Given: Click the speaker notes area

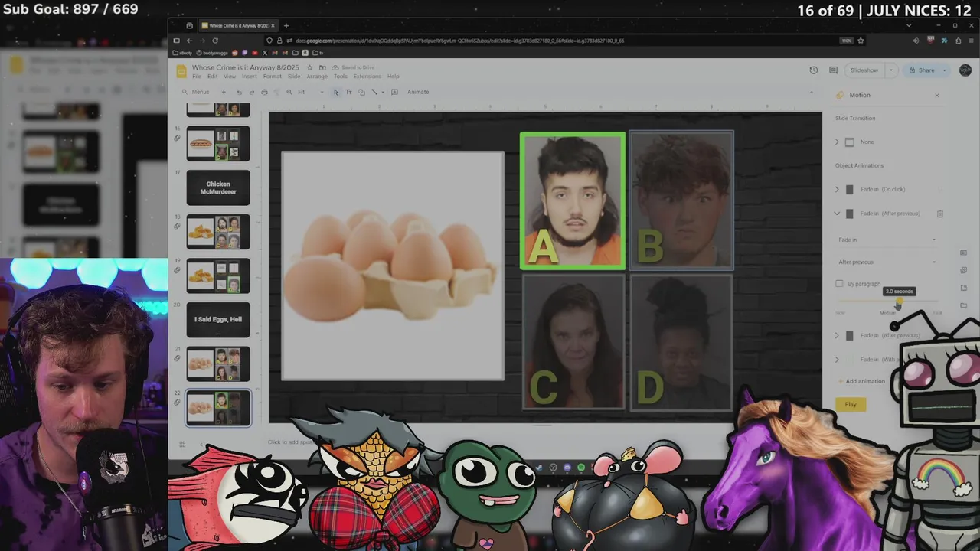Looking at the screenshot, I should click(x=289, y=442).
